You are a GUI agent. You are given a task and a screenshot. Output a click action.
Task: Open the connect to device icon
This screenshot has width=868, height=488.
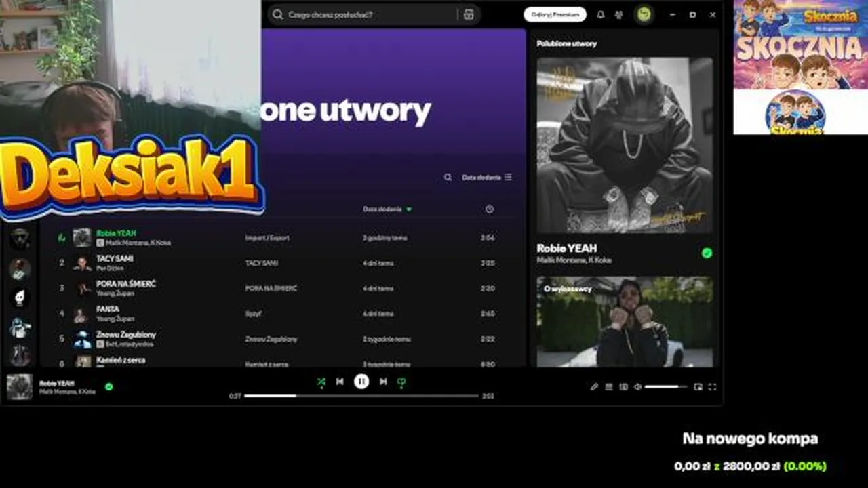623,387
